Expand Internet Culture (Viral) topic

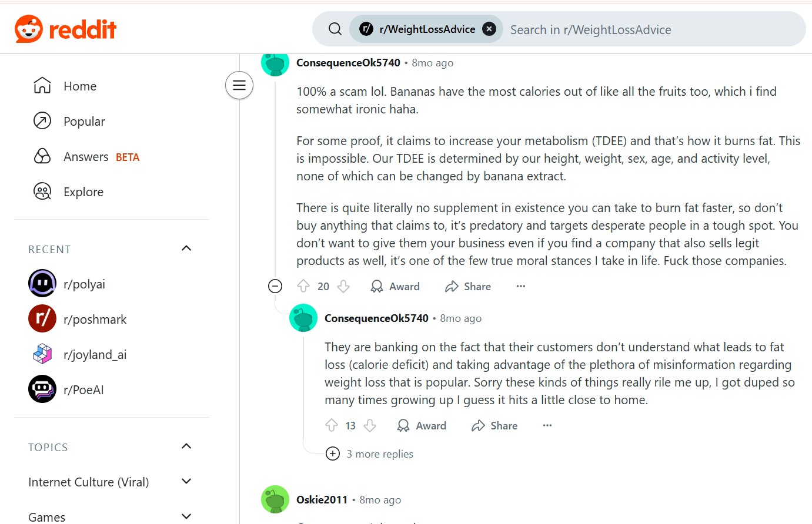point(186,482)
